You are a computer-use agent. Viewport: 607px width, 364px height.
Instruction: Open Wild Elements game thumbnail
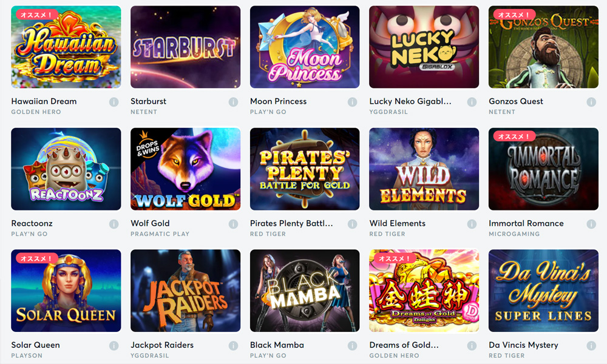tap(424, 169)
